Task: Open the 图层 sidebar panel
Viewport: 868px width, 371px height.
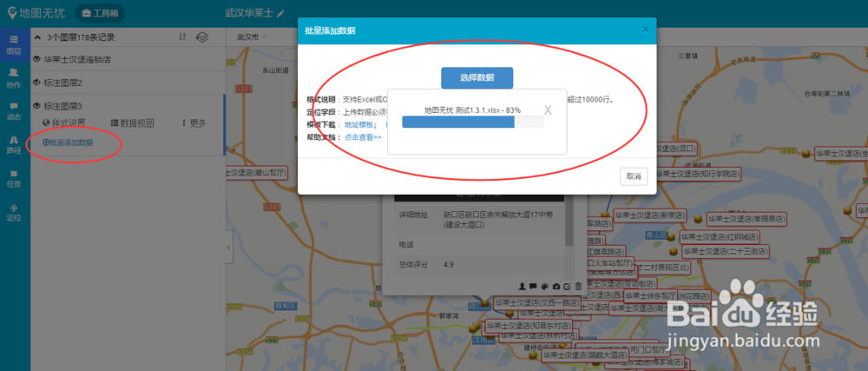Action: [x=15, y=45]
